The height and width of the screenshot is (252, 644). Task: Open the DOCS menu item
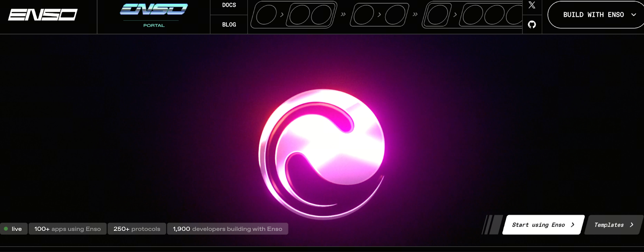pyautogui.click(x=229, y=5)
